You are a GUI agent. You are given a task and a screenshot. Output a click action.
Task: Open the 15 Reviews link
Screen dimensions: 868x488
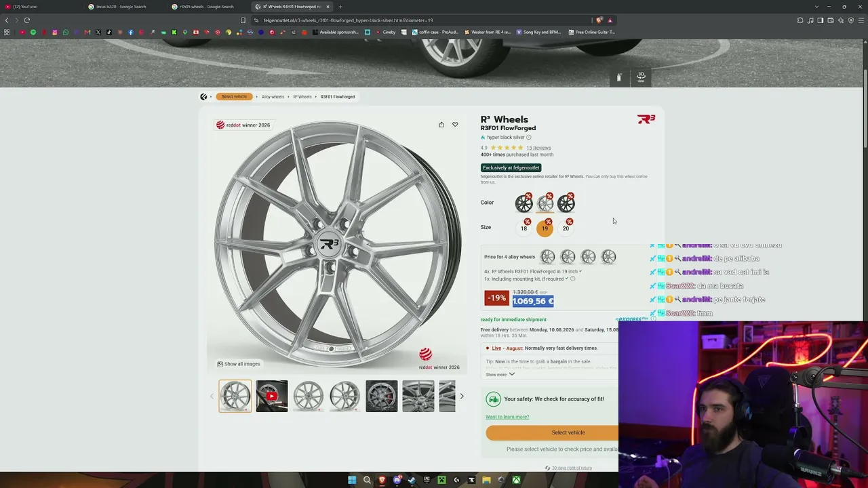[x=538, y=148]
